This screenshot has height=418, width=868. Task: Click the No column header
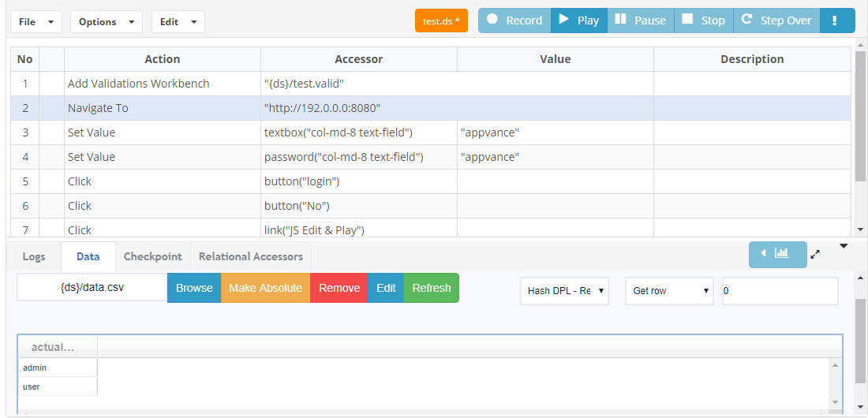[x=25, y=59]
